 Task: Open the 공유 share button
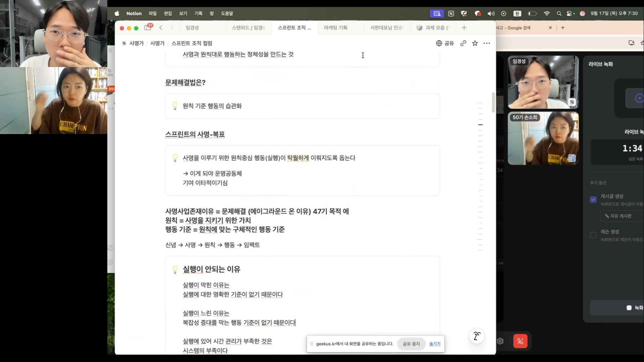coord(445,43)
